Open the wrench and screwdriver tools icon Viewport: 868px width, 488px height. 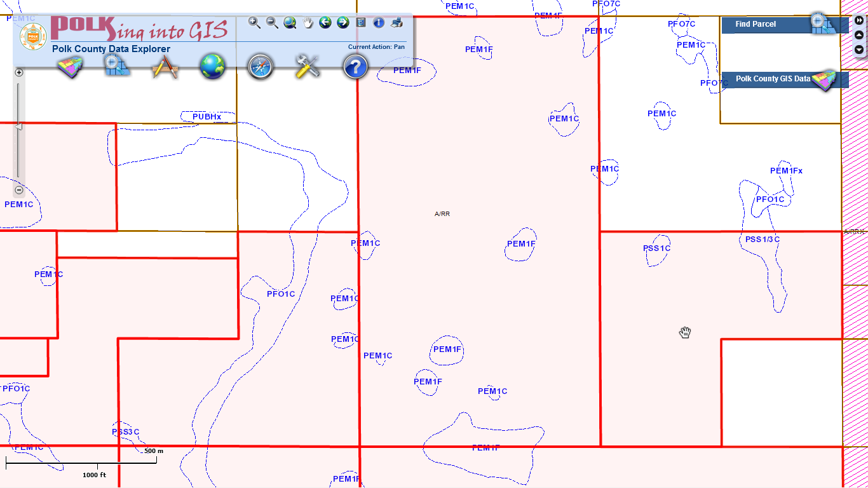(308, 66)
